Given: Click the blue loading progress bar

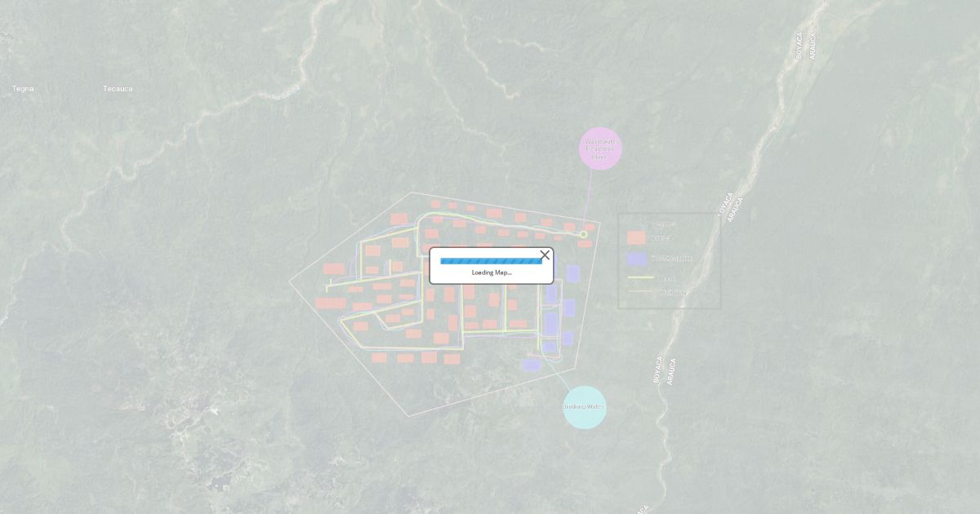Looking at the screenshot, I should [x=491, y=261].
